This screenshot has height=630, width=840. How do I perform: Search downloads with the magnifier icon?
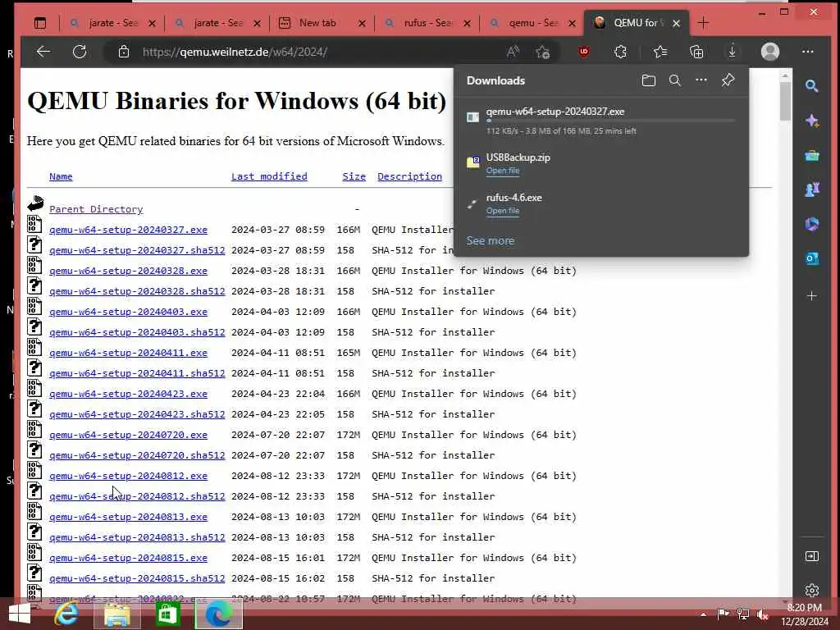(675, 80)
